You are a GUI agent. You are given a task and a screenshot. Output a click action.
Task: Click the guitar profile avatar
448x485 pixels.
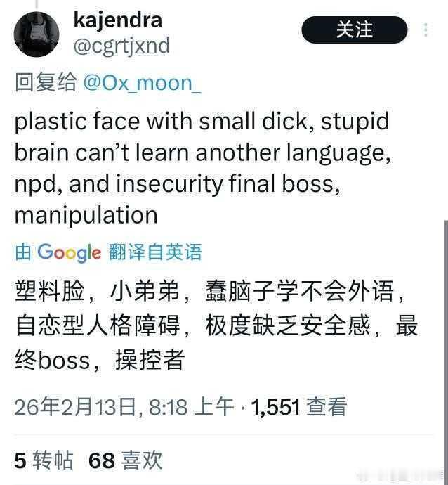pos(37,34)
